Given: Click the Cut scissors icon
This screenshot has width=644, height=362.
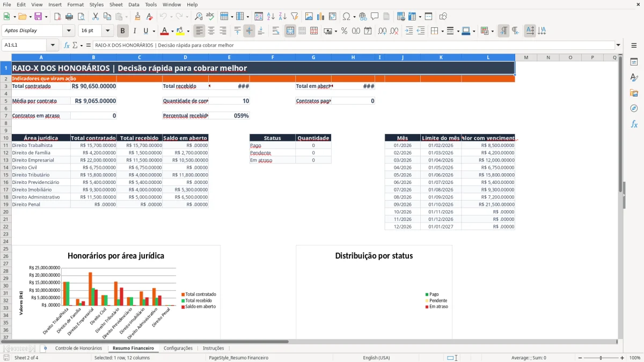Looking at the screenshot, I should tap(95, 17).
